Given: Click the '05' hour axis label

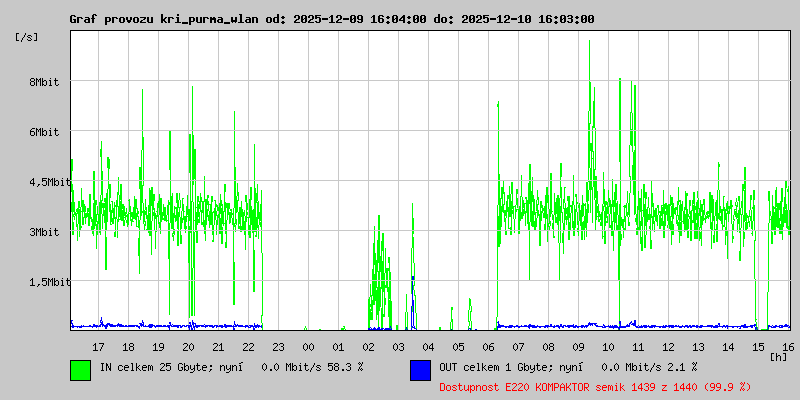Looking at the screenshot, I should pyautogui.click(x=458, y=347).
